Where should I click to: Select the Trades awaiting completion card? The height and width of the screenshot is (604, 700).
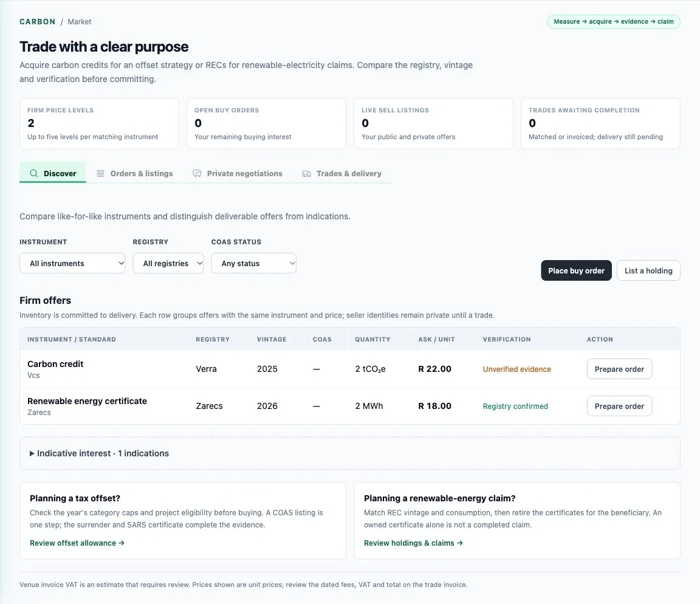pos(600,124)
